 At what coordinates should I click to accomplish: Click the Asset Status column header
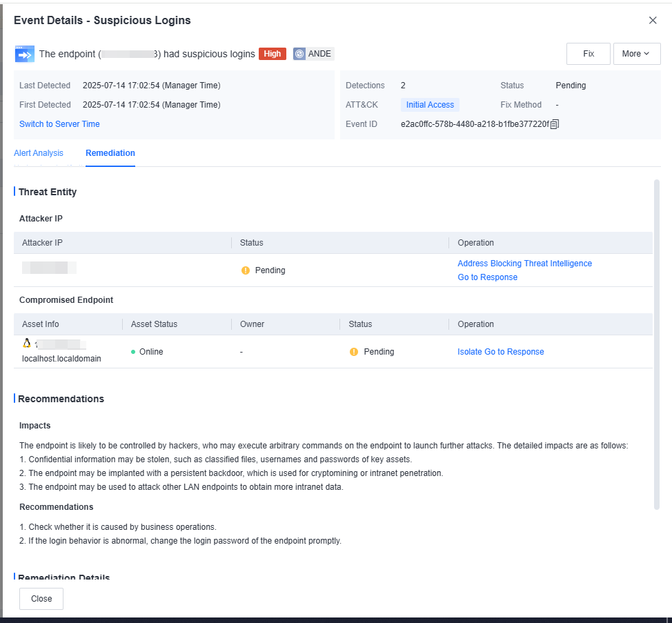coord(154,324)
